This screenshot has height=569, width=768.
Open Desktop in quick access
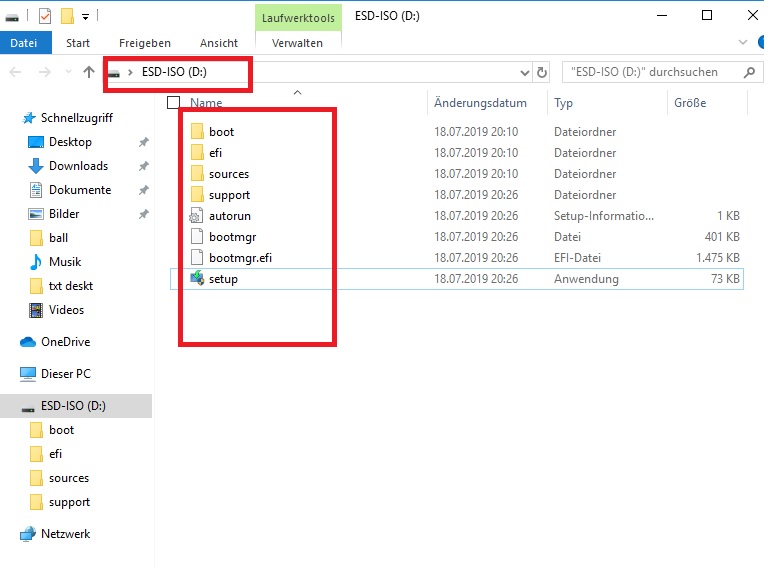[70, 142]
